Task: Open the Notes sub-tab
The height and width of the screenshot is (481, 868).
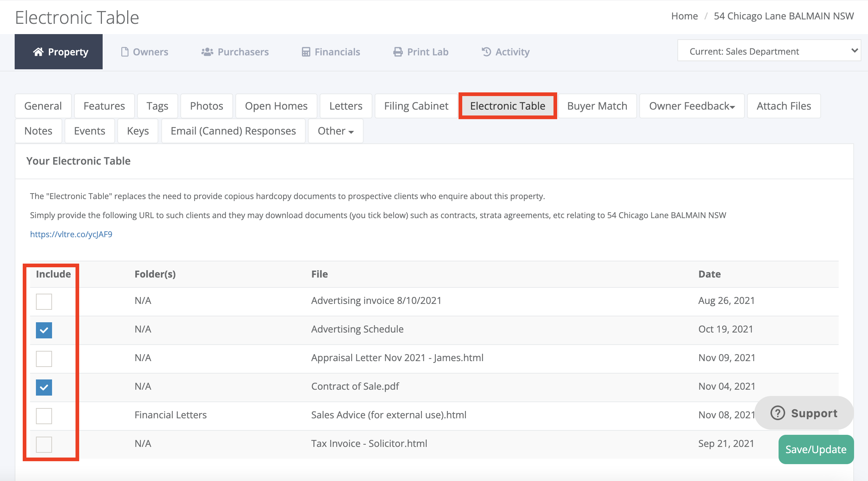Action: 38,131
